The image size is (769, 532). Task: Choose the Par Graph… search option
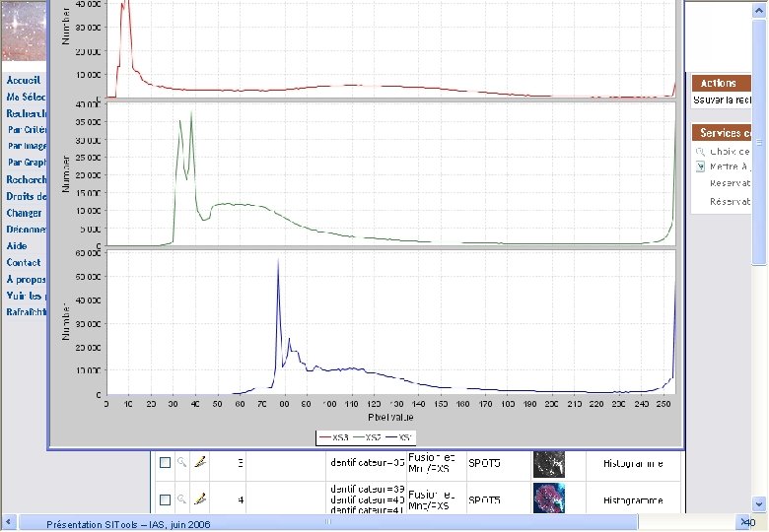(27, 163)
